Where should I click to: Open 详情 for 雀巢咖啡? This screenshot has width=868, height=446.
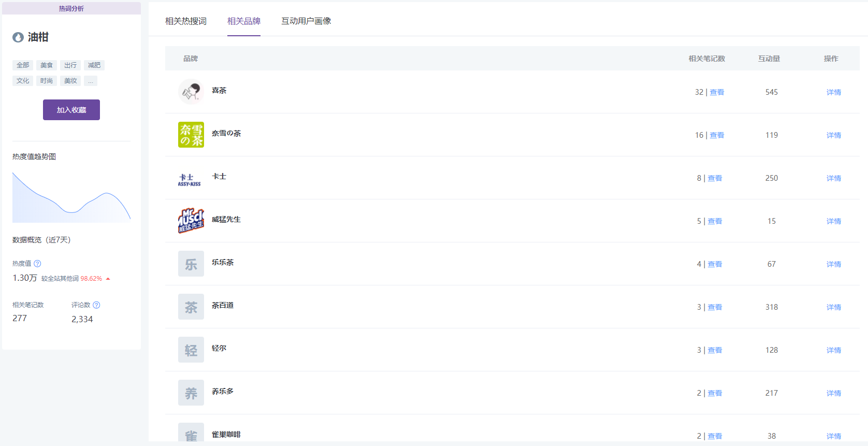[834, 436]
